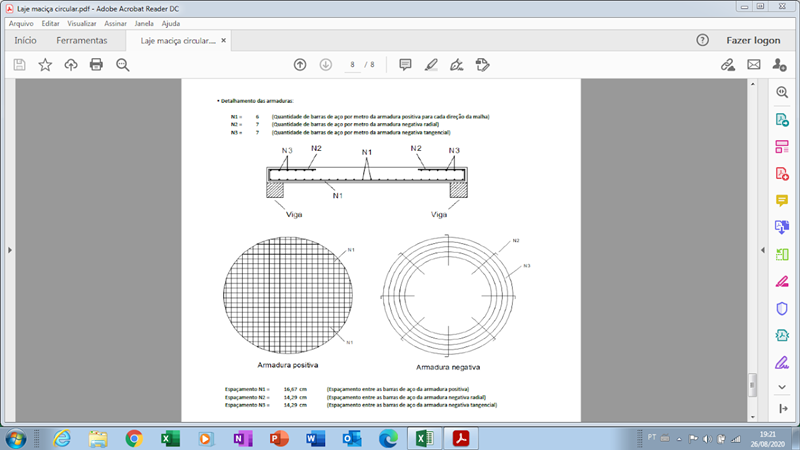The height and width of the screenshot is (450, 800).
Task: Open the Ajuda menu
Action: (170, 23)
